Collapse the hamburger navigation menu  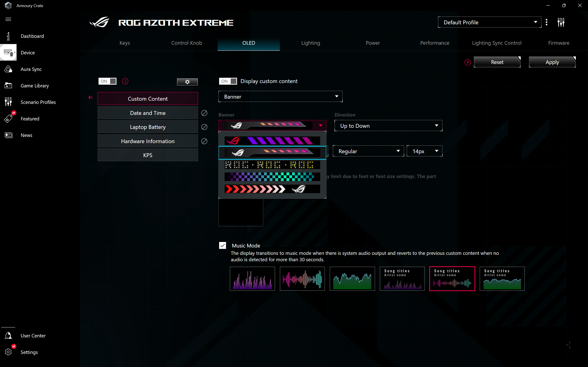pyautogui.click(x=8, y=19)
